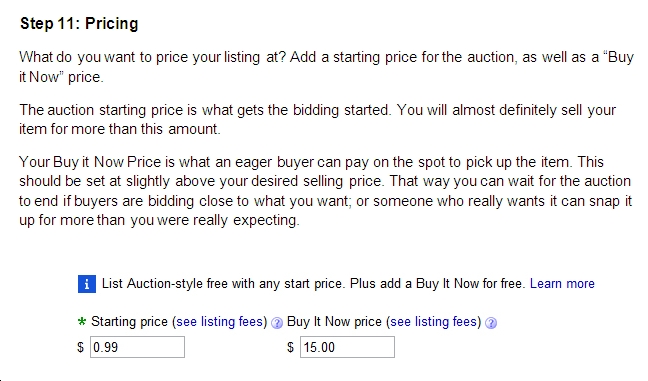The image size is (648, 381).
Task: Open listing fees link beside Starting price
Action: point(219,322)
